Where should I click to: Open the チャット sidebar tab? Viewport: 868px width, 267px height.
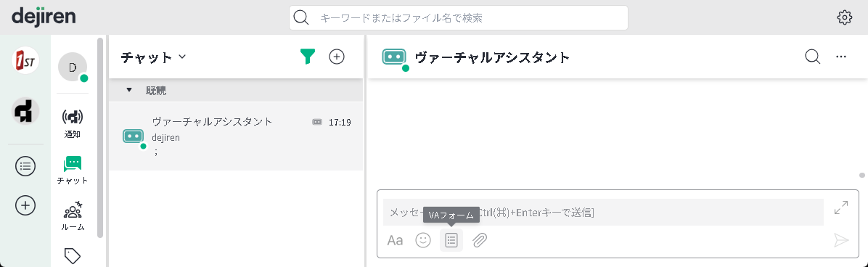[x=73, y=170]
